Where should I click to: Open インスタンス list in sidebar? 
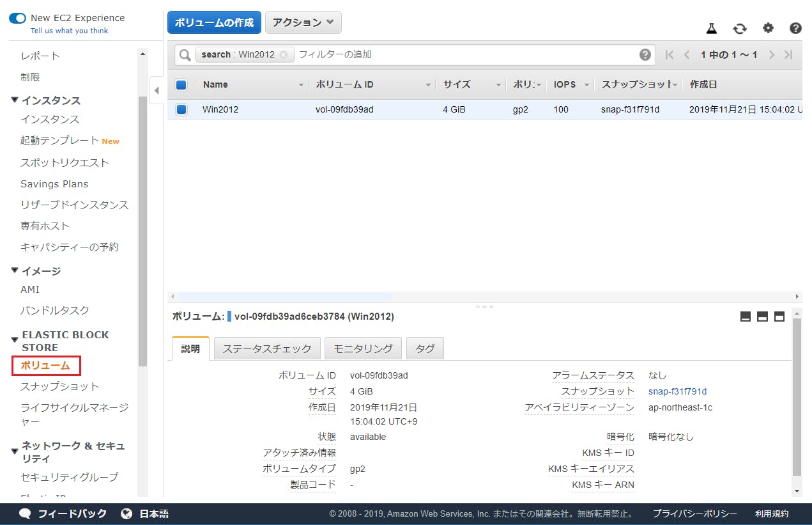pos(50,119)
